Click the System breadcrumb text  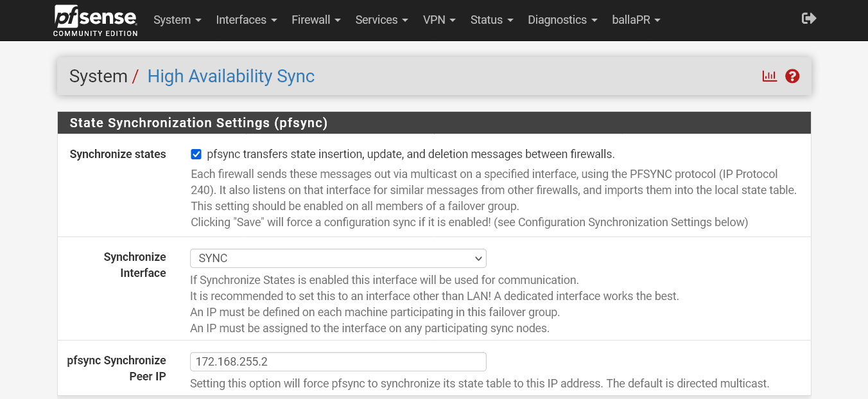click(98, 76)
